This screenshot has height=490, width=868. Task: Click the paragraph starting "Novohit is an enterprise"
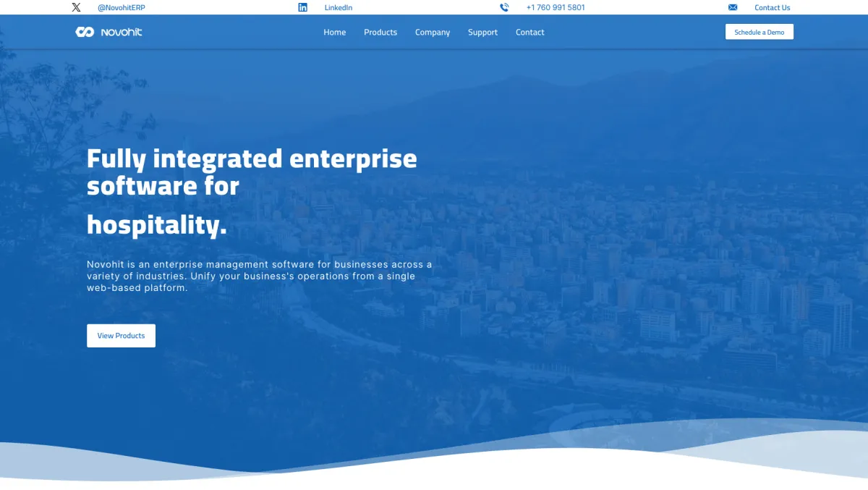(x=260, y=276)
